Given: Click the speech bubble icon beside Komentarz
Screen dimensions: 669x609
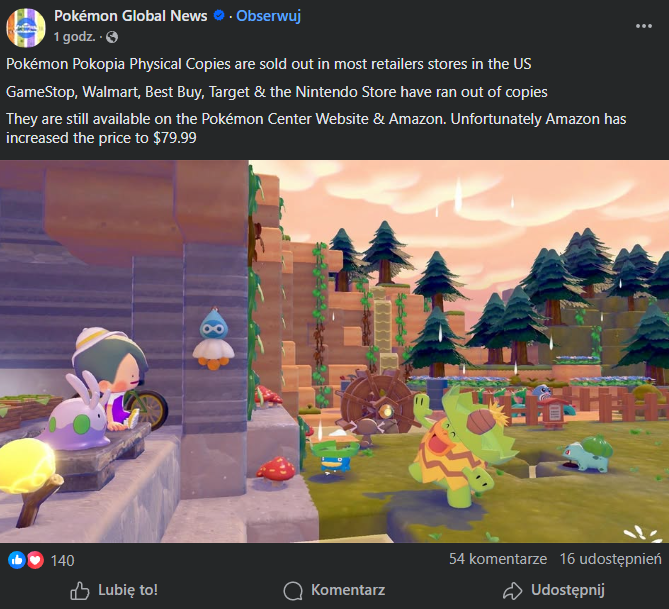Looking at the screenshot, I should pyautogui.click(x=293, y=591).
